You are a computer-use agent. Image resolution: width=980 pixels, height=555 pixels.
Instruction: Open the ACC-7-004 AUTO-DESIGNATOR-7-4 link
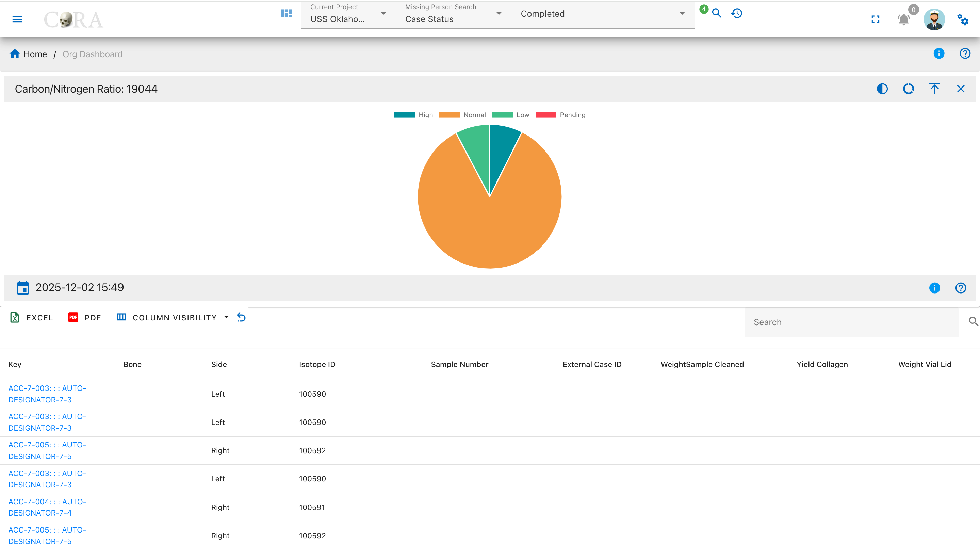click(47, 507)
